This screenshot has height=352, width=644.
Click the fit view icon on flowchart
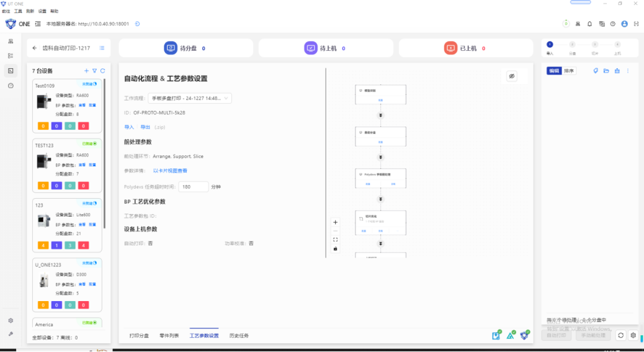[x=336, y=240]
